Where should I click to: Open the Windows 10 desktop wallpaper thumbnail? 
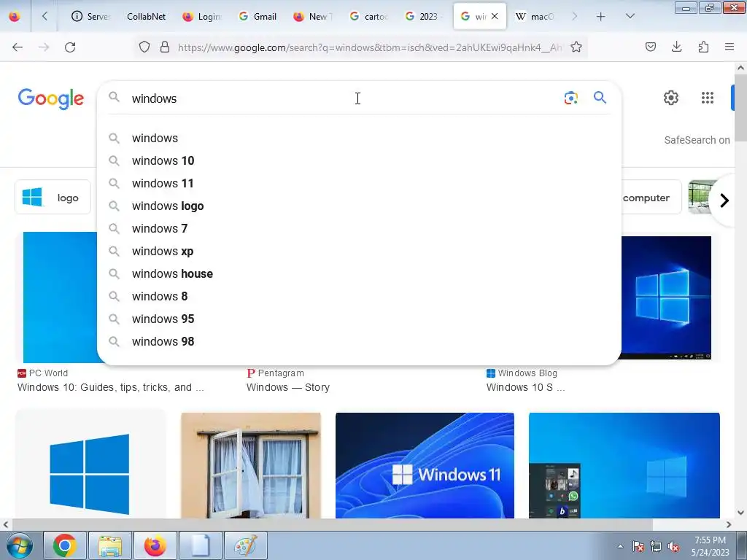click(666, 297)
